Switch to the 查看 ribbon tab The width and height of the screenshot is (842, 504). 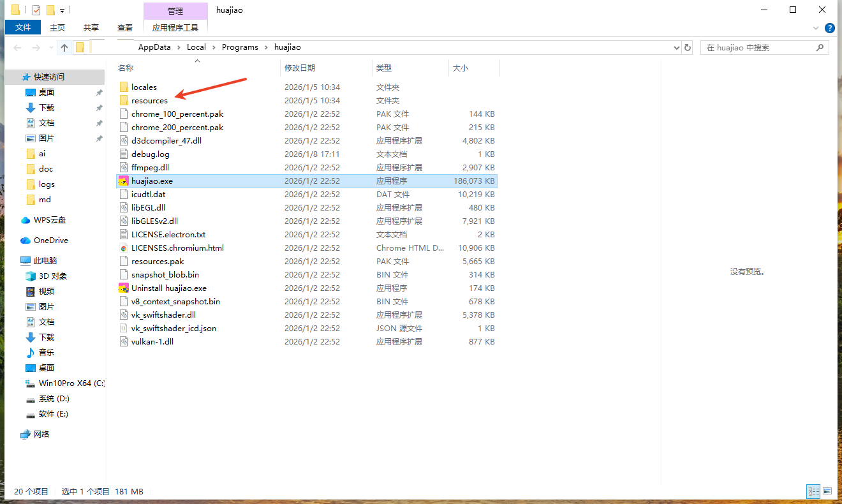pos(125,27)
